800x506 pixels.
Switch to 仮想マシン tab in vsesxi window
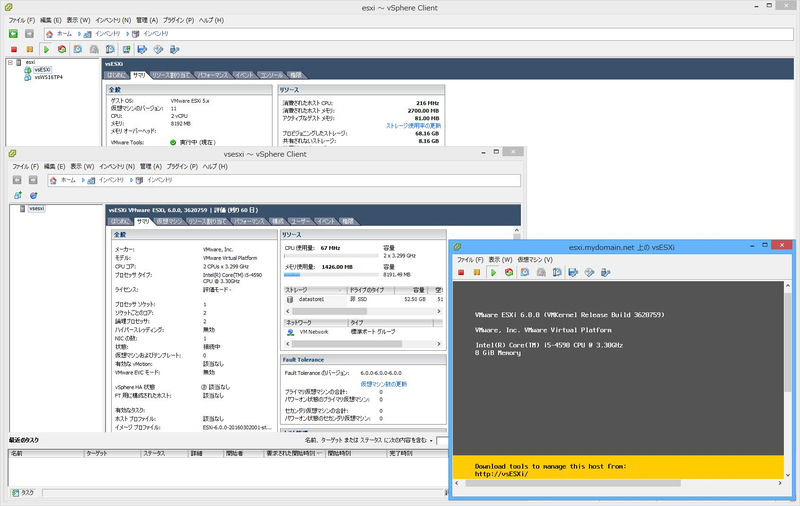169,221
